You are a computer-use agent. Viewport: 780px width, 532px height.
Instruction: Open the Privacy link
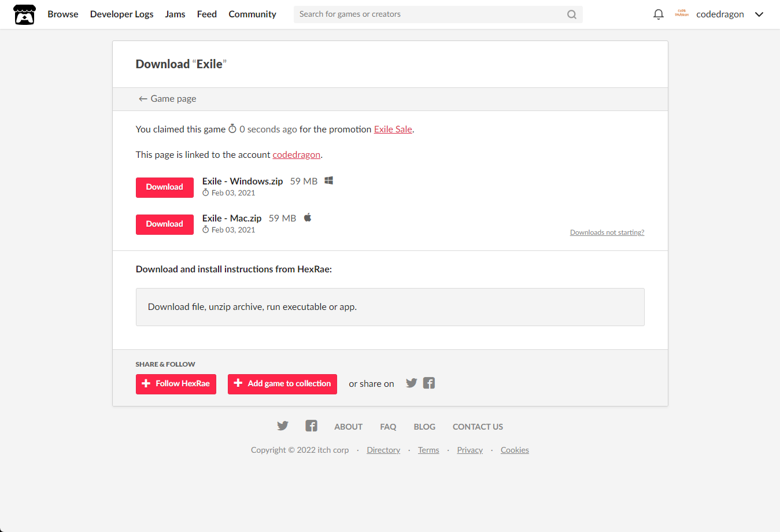470,450
